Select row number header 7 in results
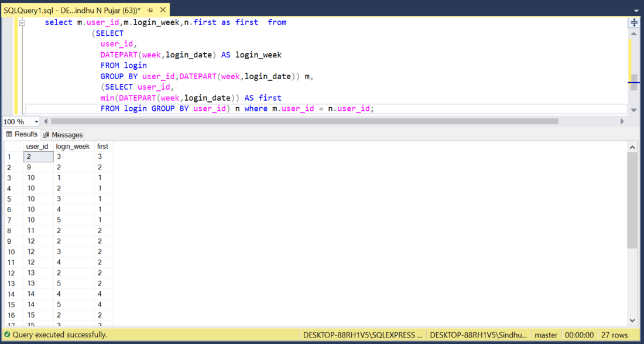This screenshot has width=644, height=344. tap(14, 220)
